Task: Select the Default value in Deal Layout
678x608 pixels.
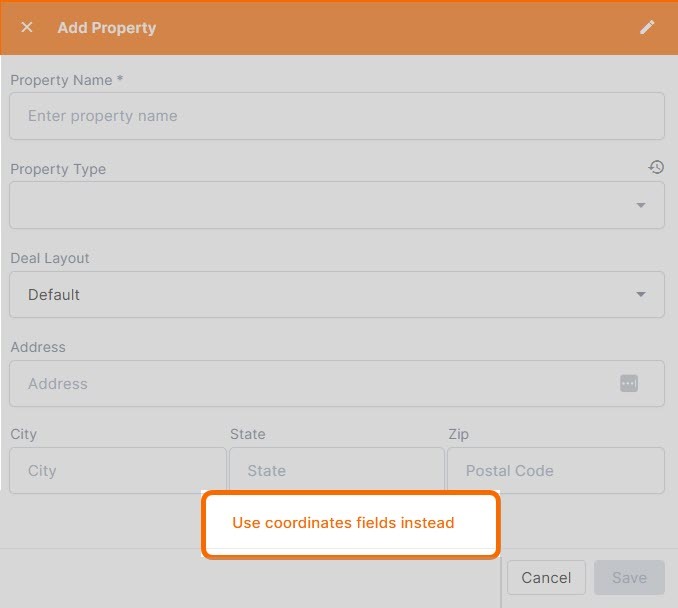Action: (x=54, y=295)
